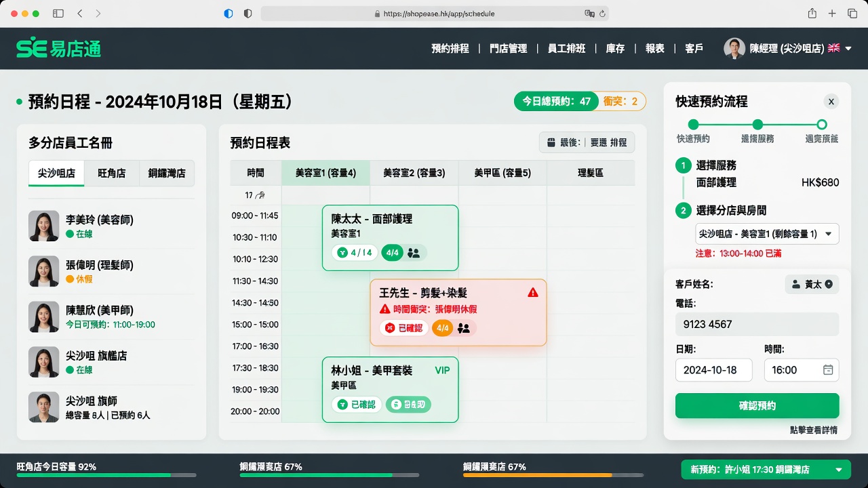Viewport: 868px width, 488px height.
Task: Click the translate icon in the address bar
Action: [x=589, y=14]
